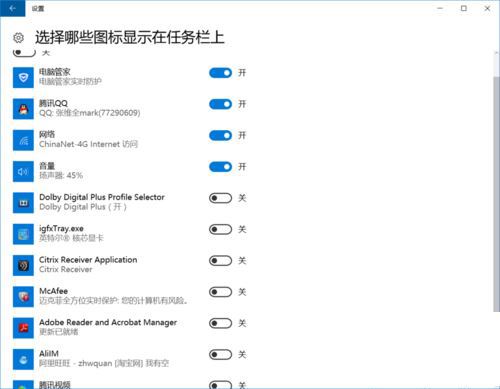Maximize the settings window
This screenshot has height=389, width=500.
pyautogui.click(x=464, y=8)
